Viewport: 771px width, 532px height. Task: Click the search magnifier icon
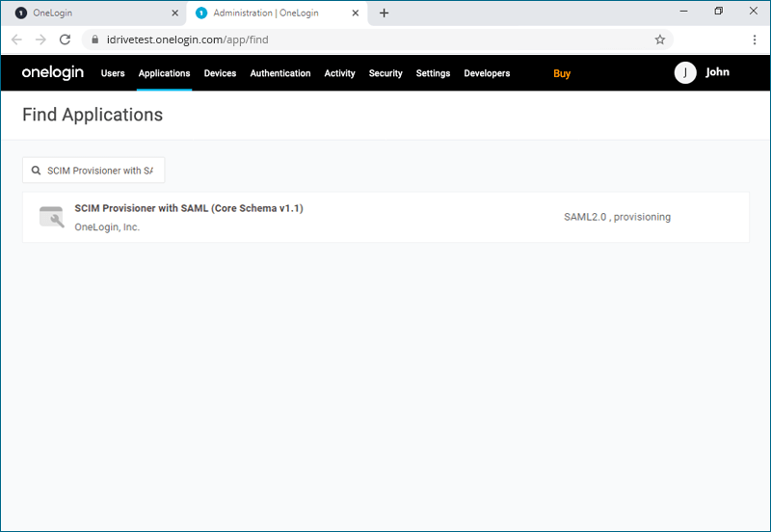[36, 171]
